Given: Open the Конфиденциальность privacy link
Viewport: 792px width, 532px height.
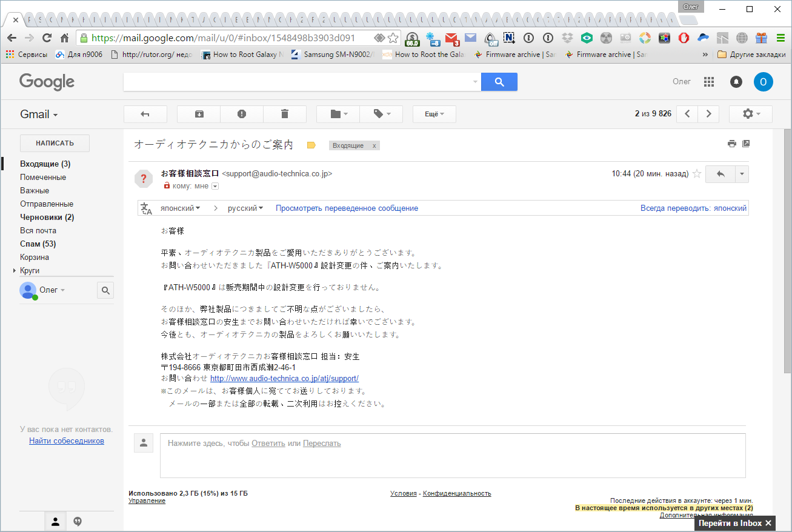Looking at the screenshot, I should point(457,493).
